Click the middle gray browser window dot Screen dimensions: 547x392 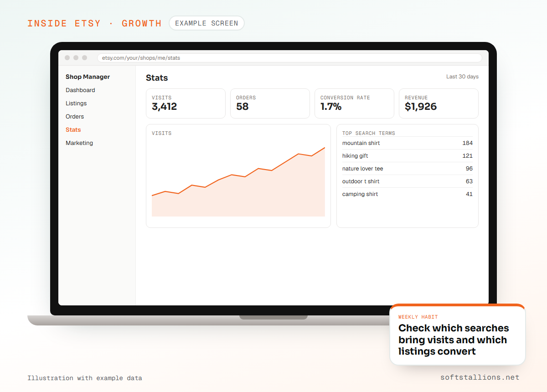click(76, 58)
